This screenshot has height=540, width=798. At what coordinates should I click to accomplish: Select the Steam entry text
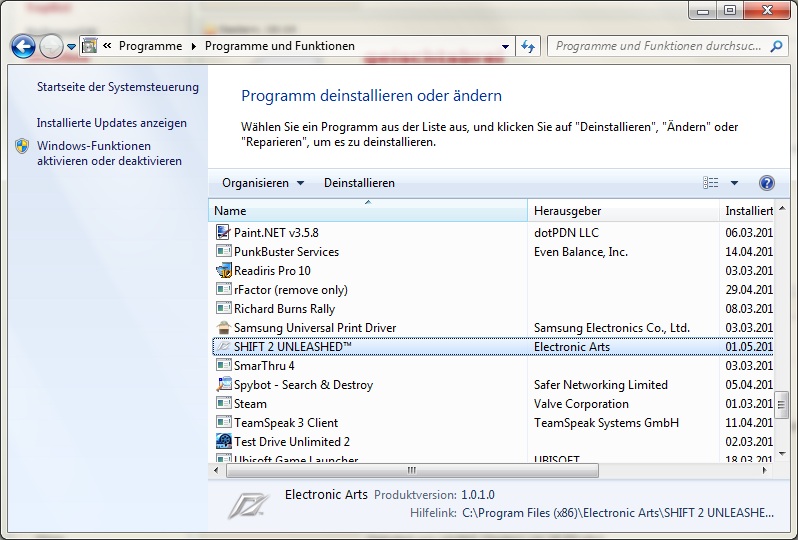click(250, 404)
